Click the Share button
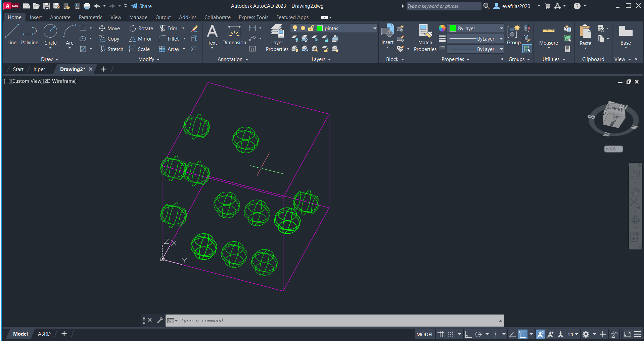 (141, 6)
